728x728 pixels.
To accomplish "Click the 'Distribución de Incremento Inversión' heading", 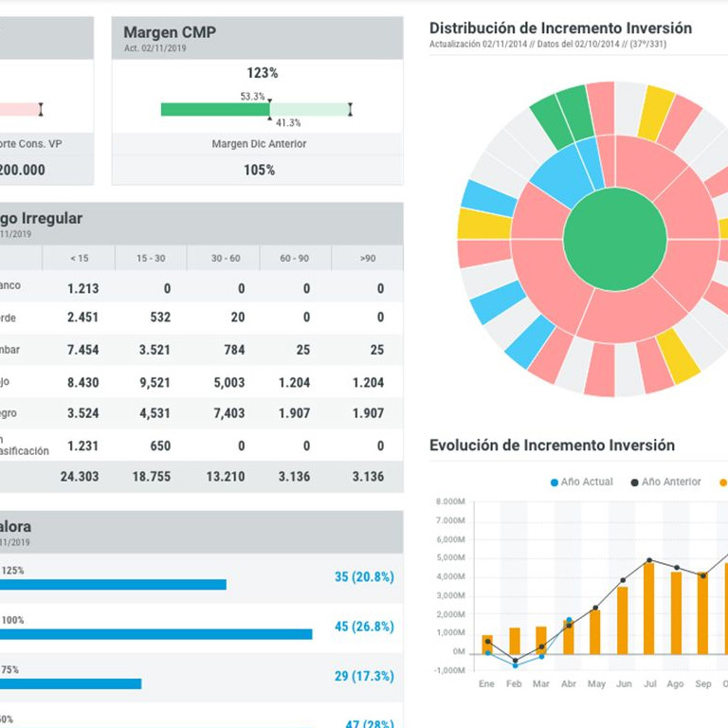I will coord(560,28).
